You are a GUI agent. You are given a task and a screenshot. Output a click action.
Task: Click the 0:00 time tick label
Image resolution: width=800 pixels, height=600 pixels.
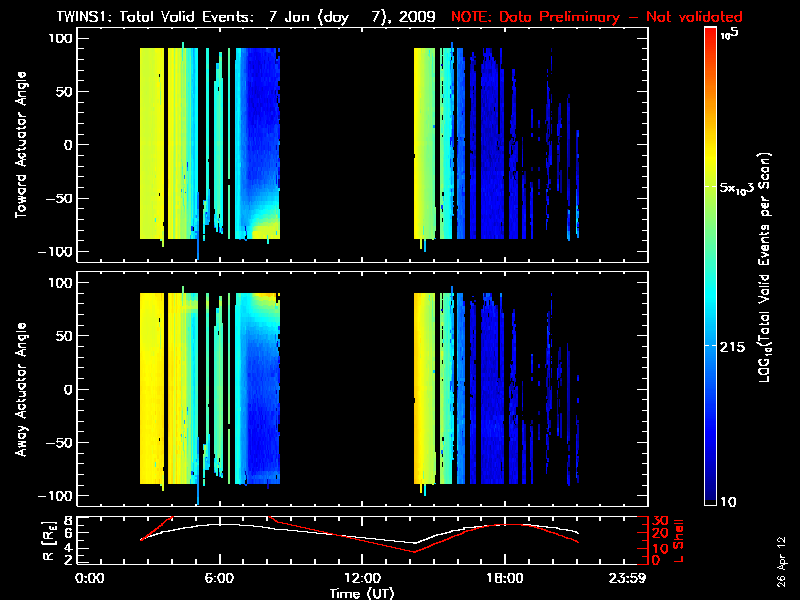(x=90, y=578)
